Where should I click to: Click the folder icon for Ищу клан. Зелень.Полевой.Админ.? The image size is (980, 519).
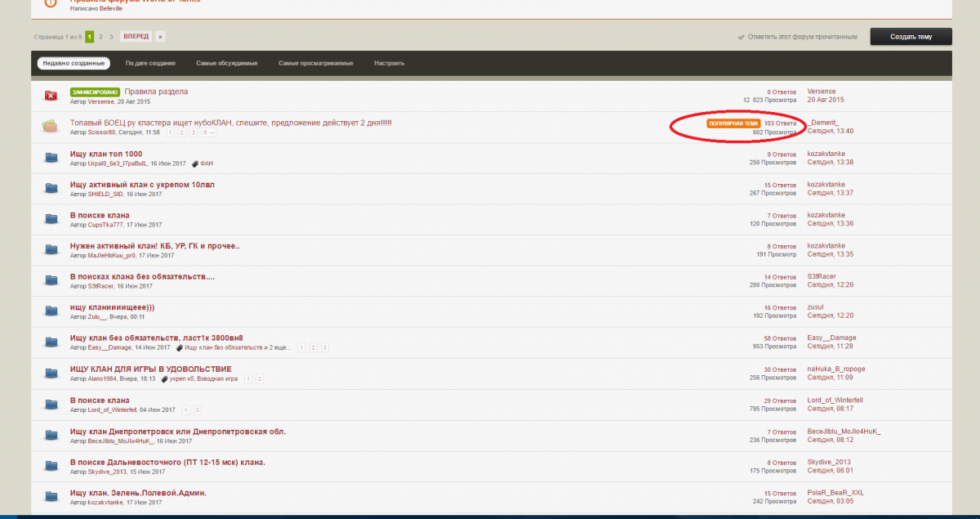(51, 497)
